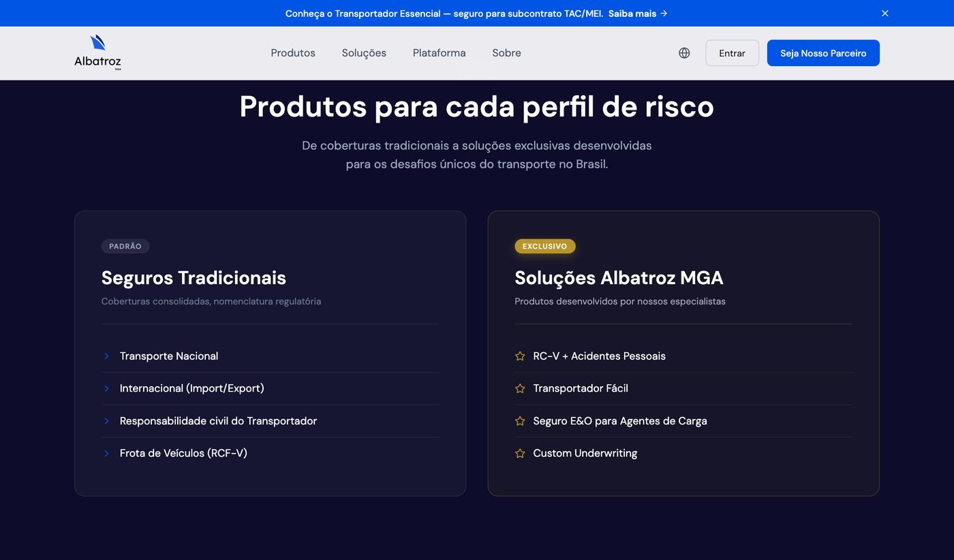Dismiss the announcement banner with the X
The width and height of the screenshot is (954, 560).
click(x=884, y=13)
